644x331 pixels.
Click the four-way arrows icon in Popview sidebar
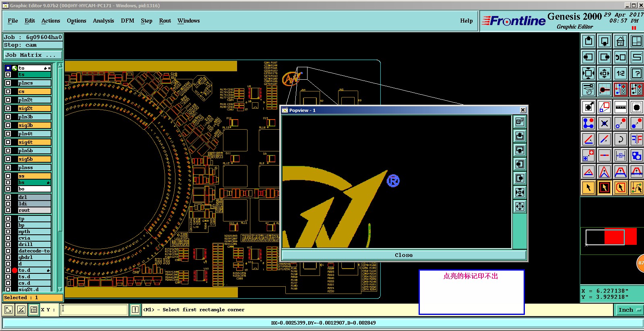coord(520,206)
